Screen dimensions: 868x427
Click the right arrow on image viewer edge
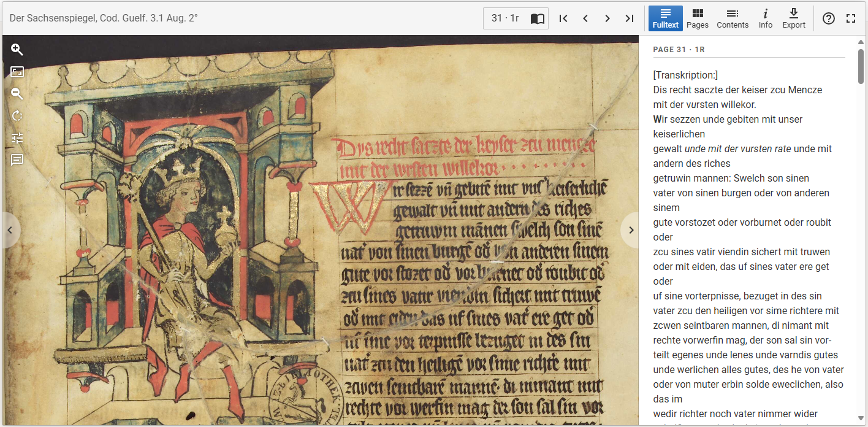[631, 230]
